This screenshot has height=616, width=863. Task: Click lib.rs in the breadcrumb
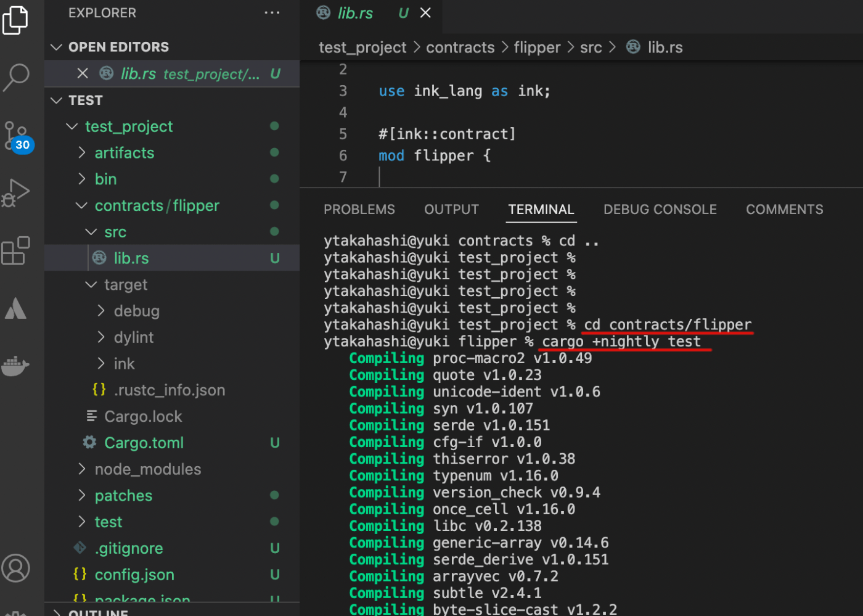(665, 47)
